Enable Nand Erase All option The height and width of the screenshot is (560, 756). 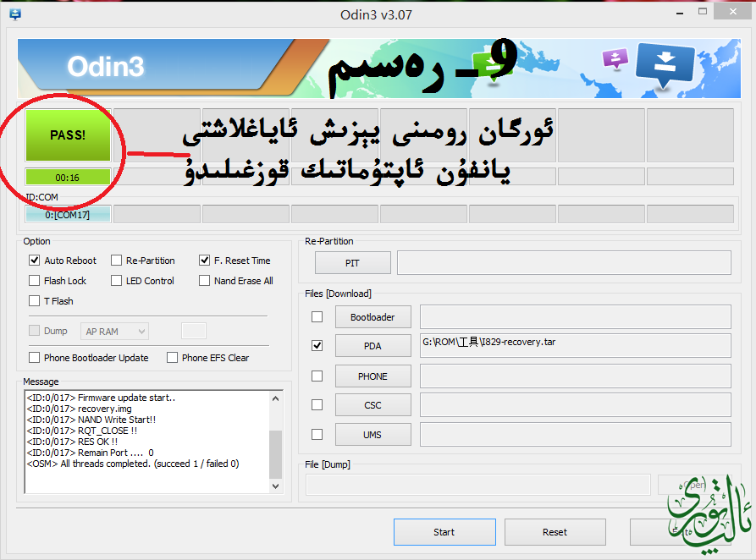tap(204, 281)
